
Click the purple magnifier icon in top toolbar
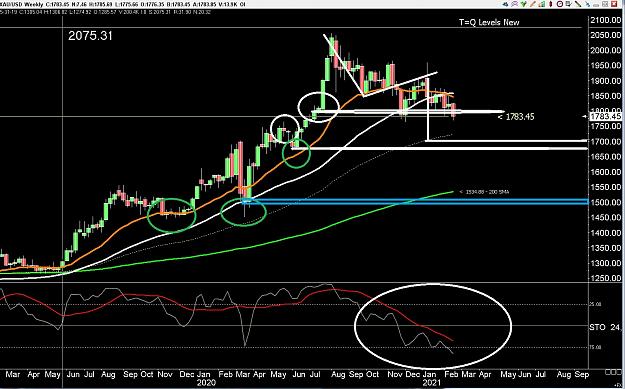(514, 4)
